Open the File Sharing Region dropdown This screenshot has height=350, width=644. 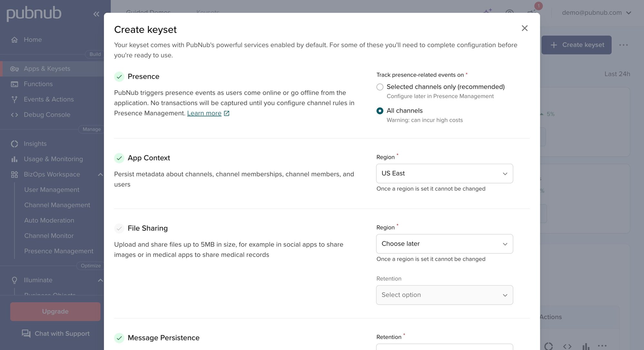pyautogui.click(x=444, y=244)
